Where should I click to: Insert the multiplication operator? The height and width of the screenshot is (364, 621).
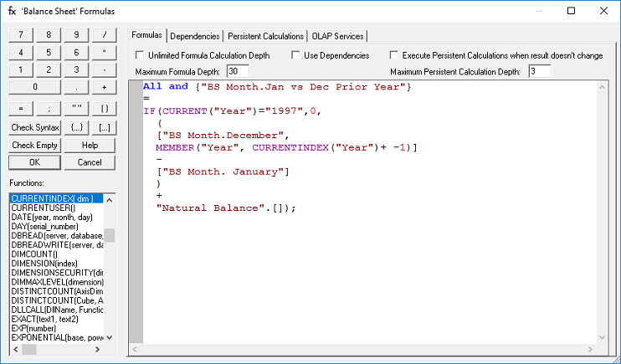click(104, 52)
